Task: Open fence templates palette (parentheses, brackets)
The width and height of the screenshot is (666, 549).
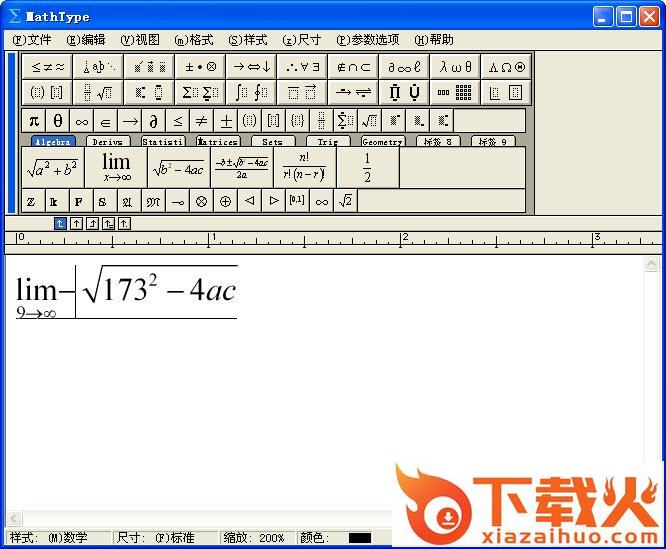Action: (47, 92)
